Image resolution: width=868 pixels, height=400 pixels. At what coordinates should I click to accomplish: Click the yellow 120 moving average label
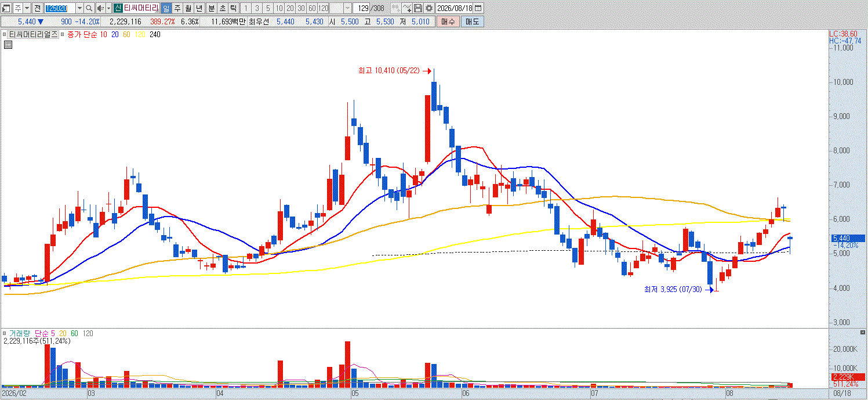(x=140, y=35)
